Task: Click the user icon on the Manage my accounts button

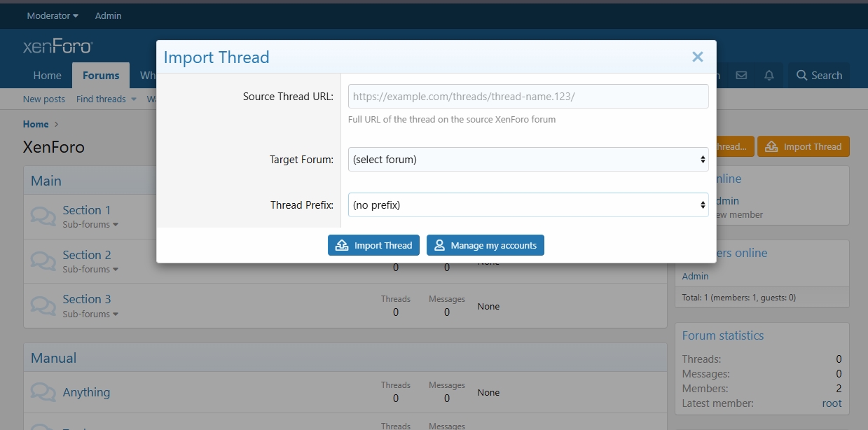Action: click(439, 245)
